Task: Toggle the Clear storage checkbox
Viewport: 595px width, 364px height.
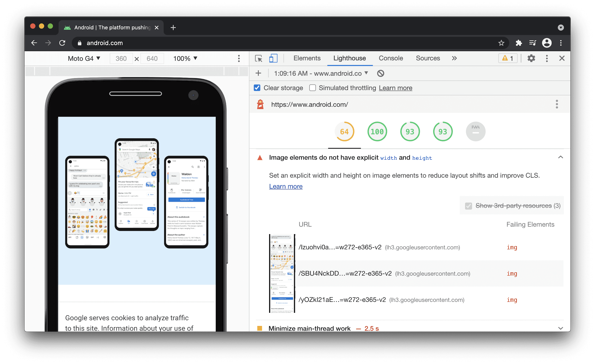Action: click(x=257, y=88)
